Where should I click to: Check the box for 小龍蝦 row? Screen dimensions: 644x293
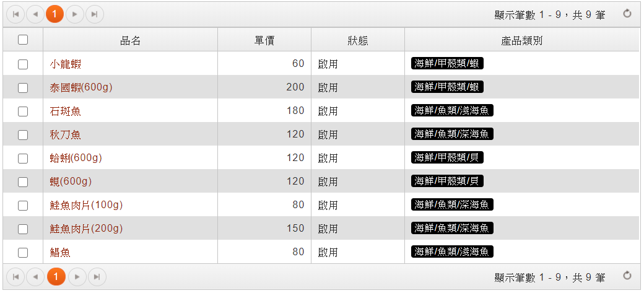pos(23,64)
